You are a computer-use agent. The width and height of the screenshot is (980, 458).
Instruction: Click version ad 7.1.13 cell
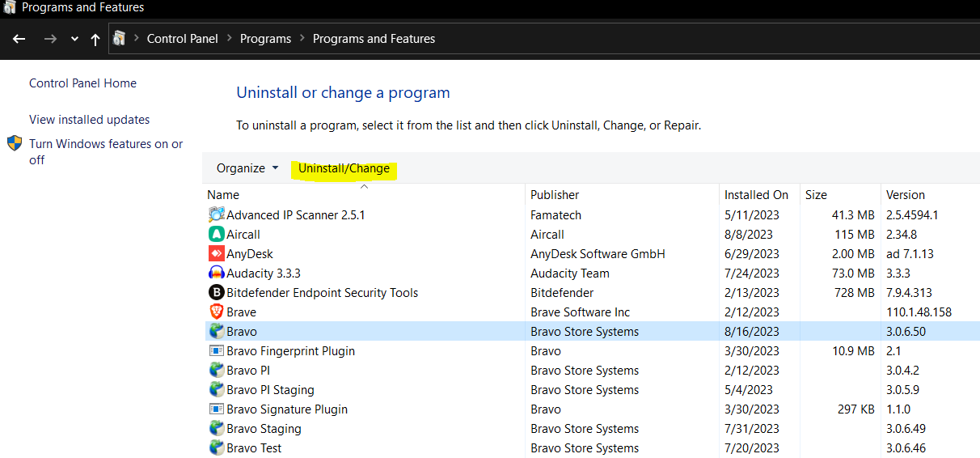pos(910,254)
